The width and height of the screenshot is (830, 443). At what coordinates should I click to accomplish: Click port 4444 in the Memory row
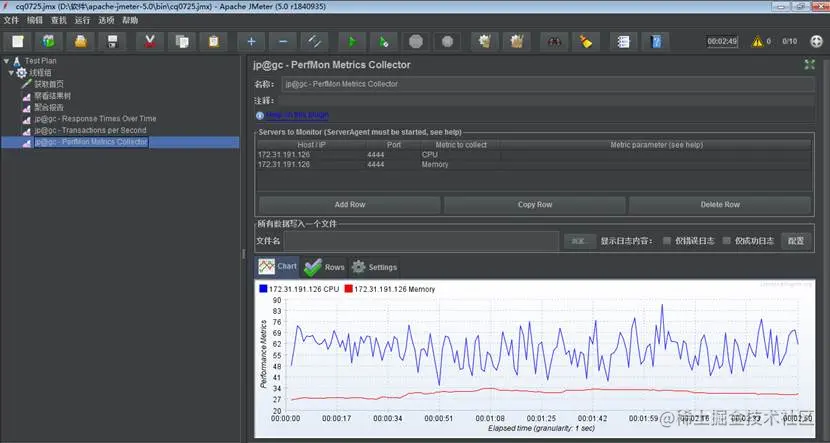393,165
